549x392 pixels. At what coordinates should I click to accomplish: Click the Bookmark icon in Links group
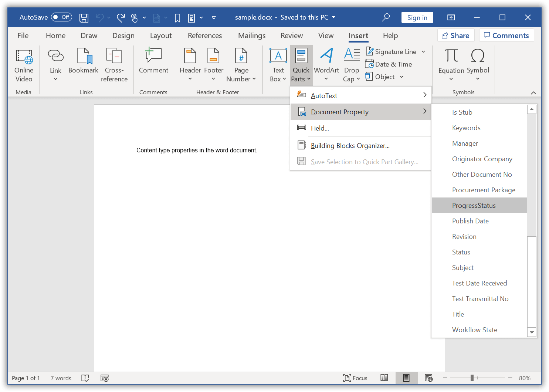pos(84,57)
